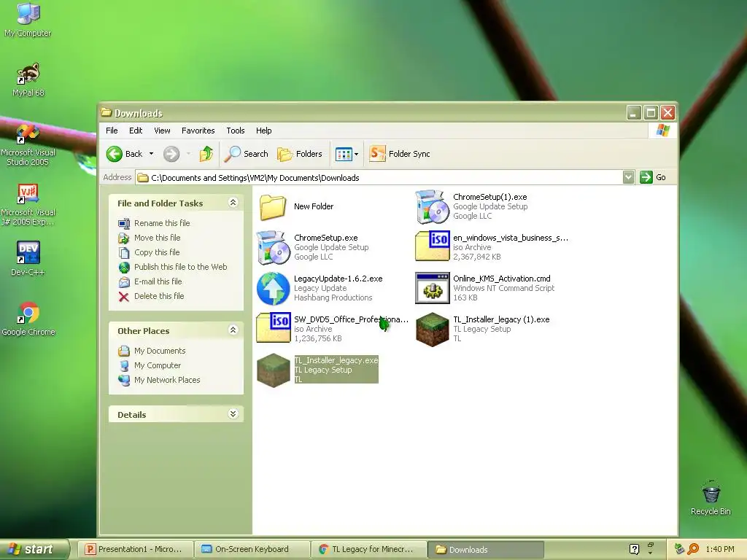
Task: Select en_windows_vista_business iso icon
Action: (x=432, y=246)
